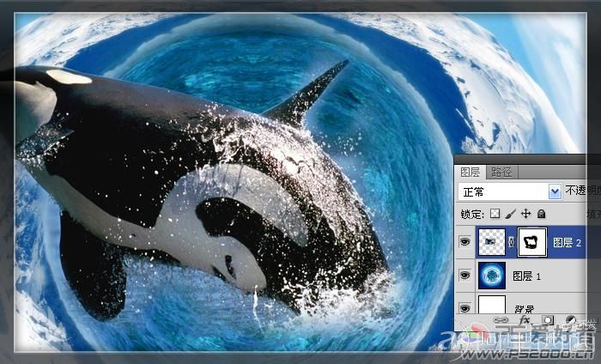Image resolution: width=601 pixels, height=364 pixels.
Task: Hide 图层 1 with eye icon
Action: tap(465, 275)
